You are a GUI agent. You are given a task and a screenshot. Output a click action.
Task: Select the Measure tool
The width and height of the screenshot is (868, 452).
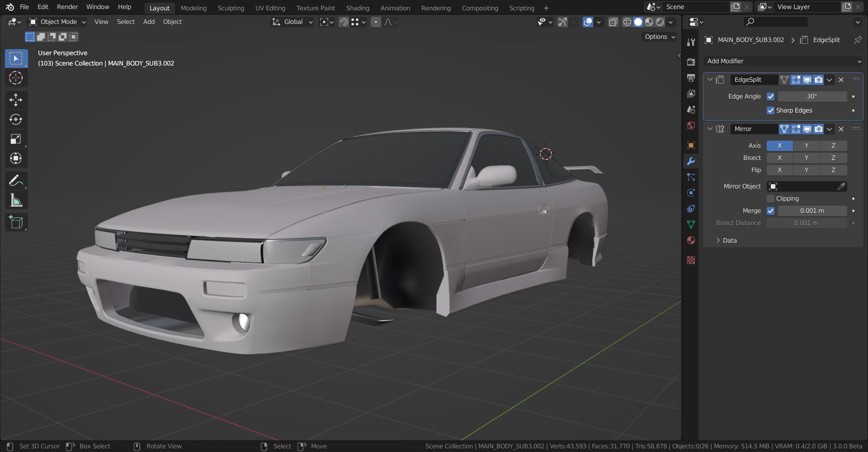coord(16,200)
